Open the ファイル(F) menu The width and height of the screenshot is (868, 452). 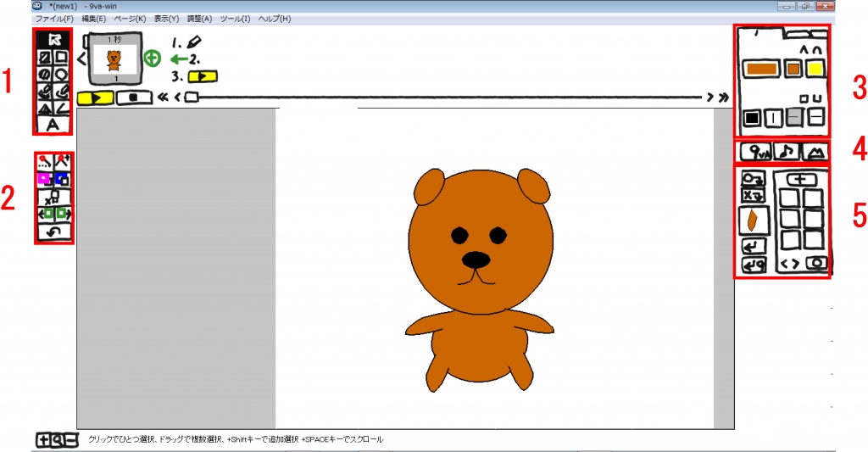point(54,19)
